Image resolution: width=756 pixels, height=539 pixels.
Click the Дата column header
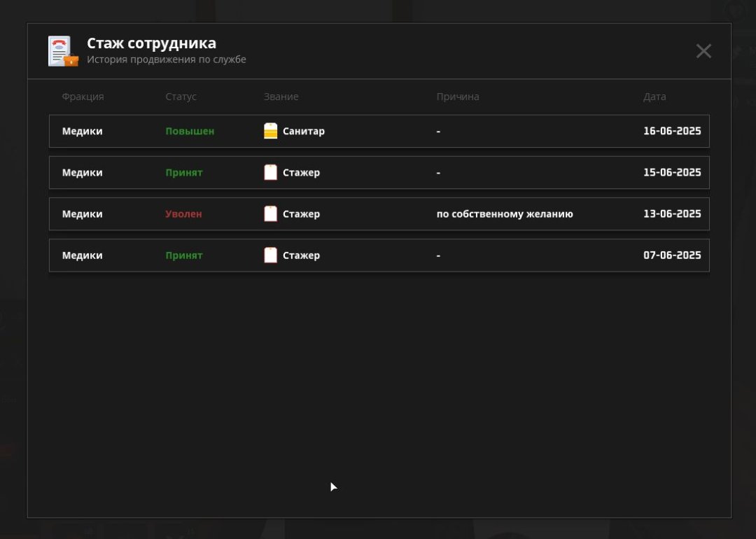pyautogui.click(x=654, y=97)
